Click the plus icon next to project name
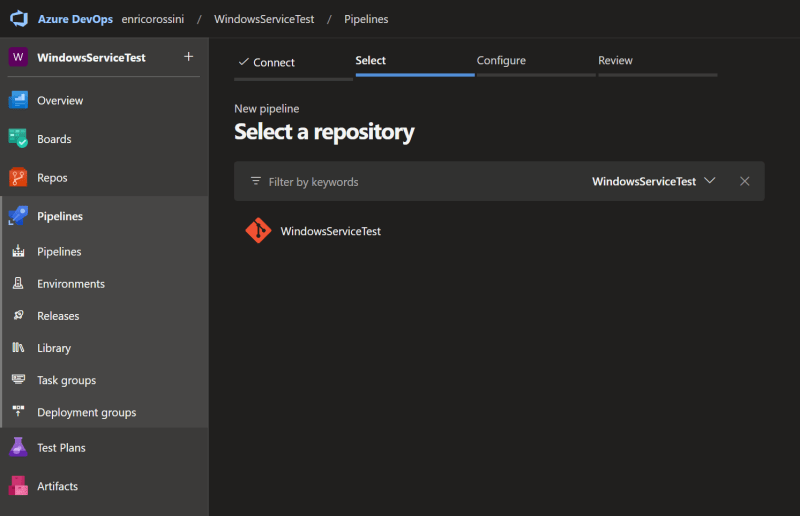Image resolution: width=800 pixels, height=516 pixels. click(x=188, y=57)
